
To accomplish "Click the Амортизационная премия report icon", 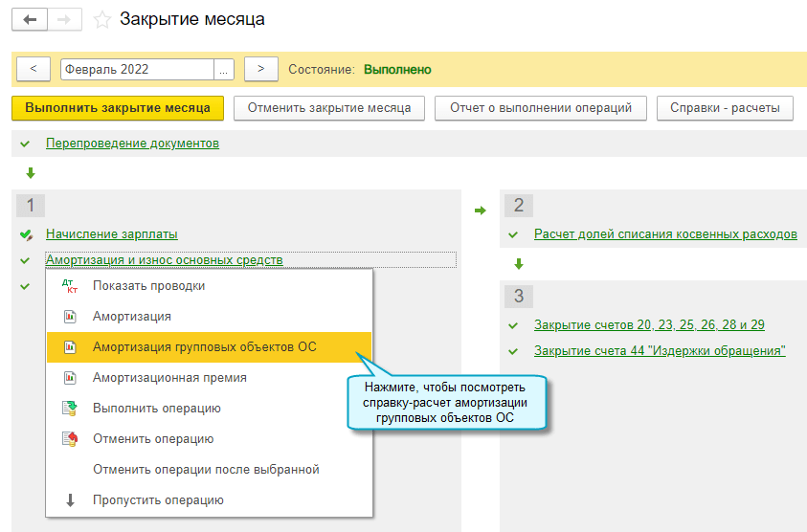I will point(69,378).
